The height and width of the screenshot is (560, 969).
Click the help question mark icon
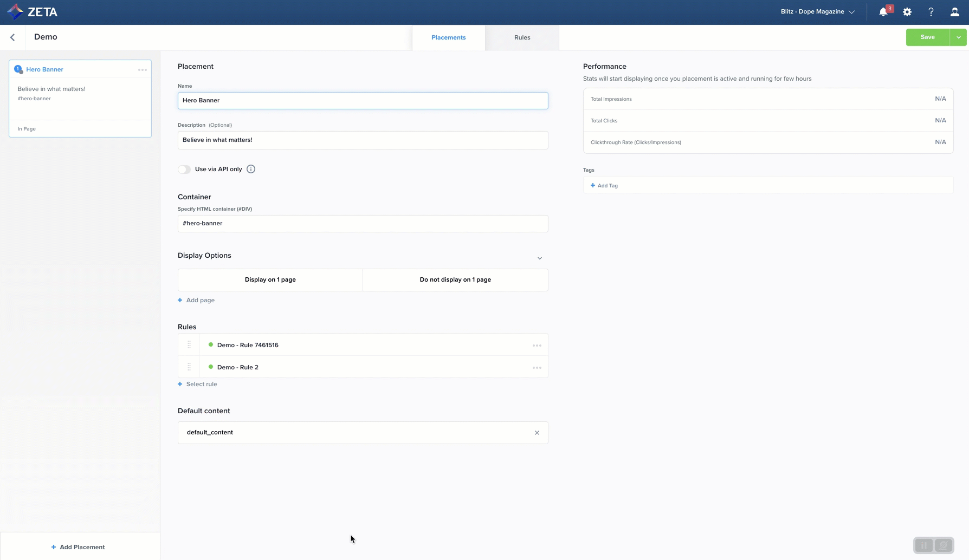point(931,12)
